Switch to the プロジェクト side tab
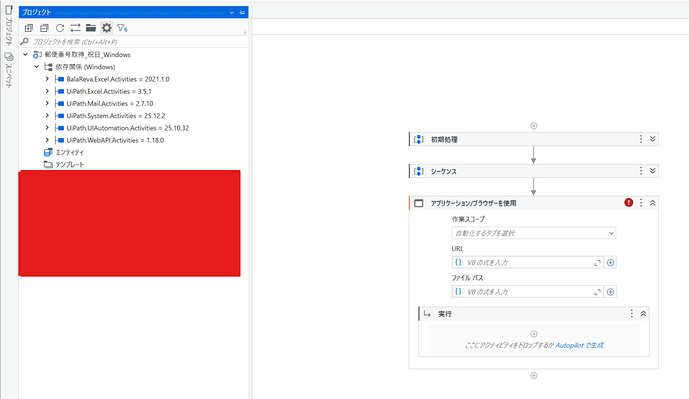This screenshot has height=399, width=689. pyautogui.click(x=8, y=25)
